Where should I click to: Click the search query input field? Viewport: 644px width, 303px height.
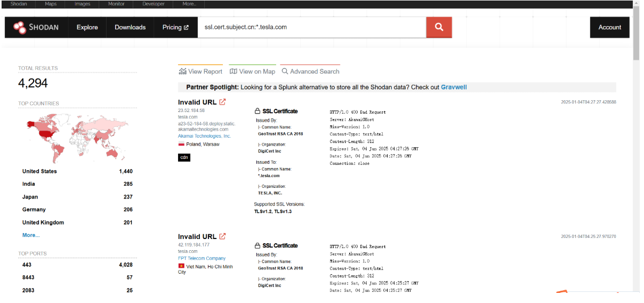311,27
